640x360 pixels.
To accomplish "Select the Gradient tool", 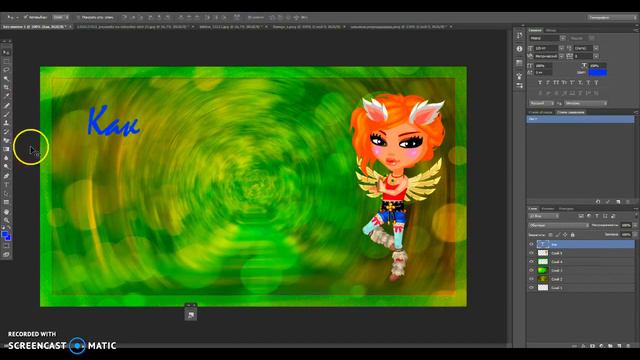I will click(x=6, y=149).
